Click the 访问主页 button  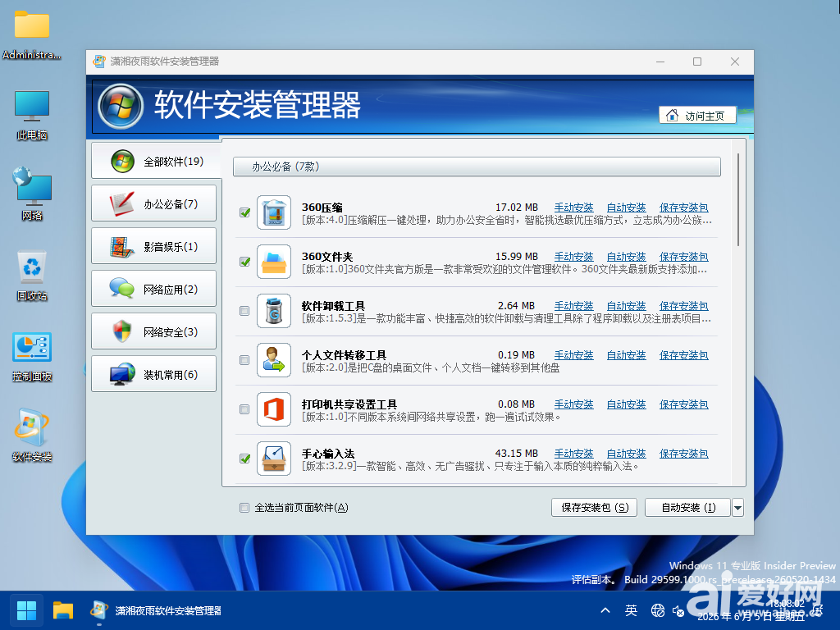pyautogui.click(x=697, y=115)
